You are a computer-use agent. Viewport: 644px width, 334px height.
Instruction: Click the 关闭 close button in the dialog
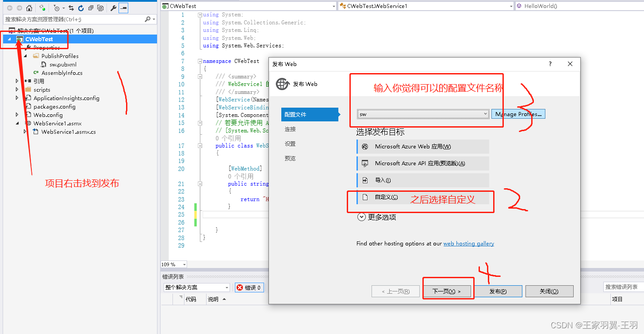549,291
